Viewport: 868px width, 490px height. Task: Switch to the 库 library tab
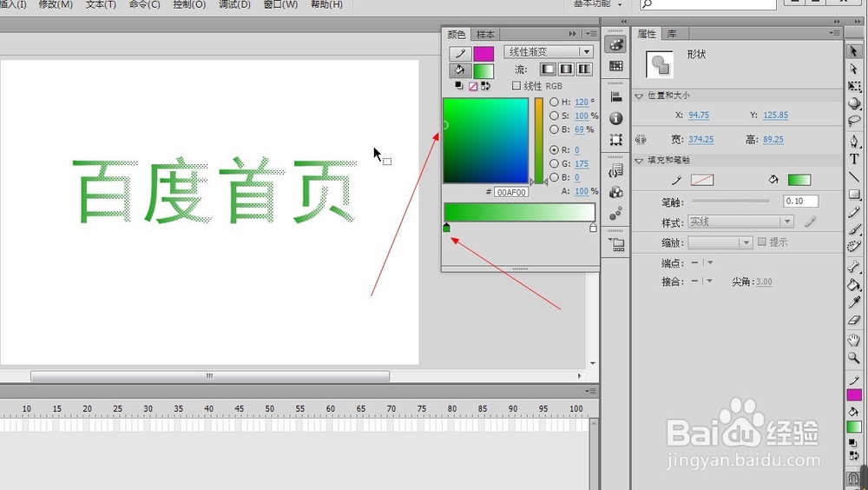click(672, 34)
